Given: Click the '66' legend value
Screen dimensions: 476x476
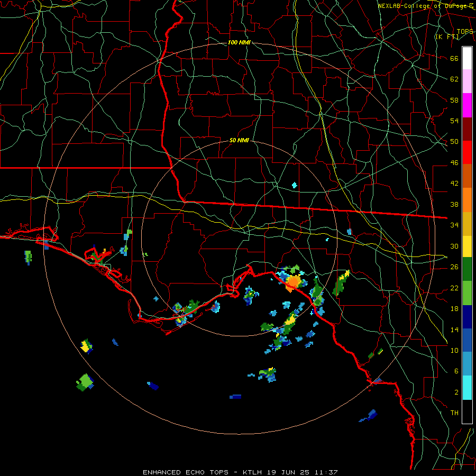Looking at the screenshot, I should coord(454,58).
